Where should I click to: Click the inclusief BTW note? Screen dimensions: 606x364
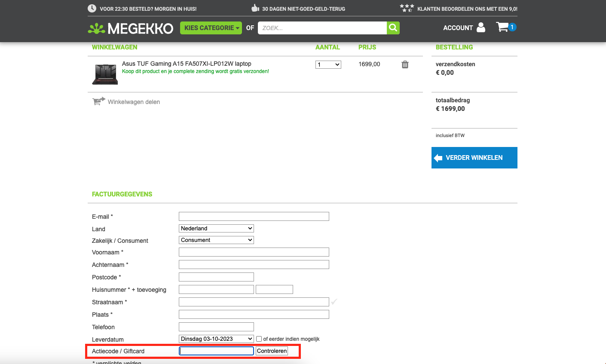click(x=450, y=135)
